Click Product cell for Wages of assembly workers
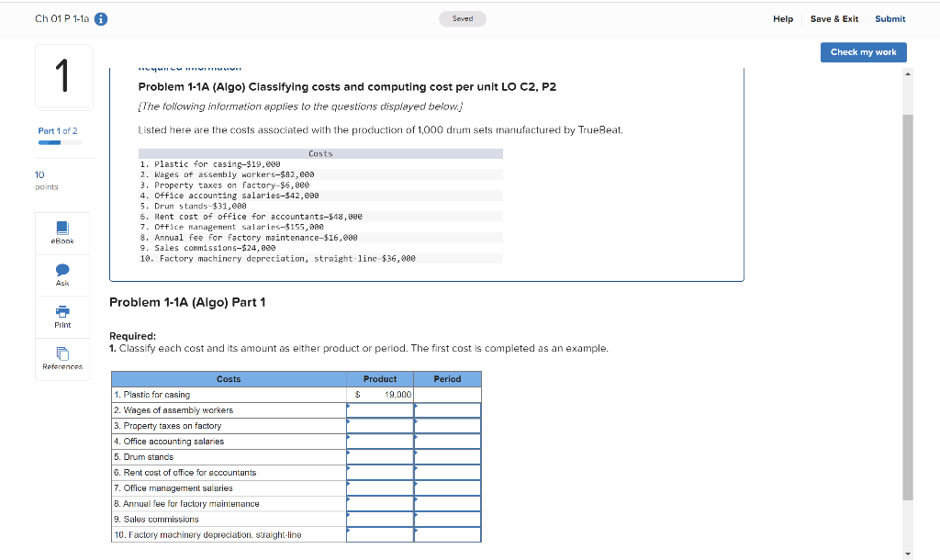Viewport: 940px width, 560px height. [x=380, y=410]
